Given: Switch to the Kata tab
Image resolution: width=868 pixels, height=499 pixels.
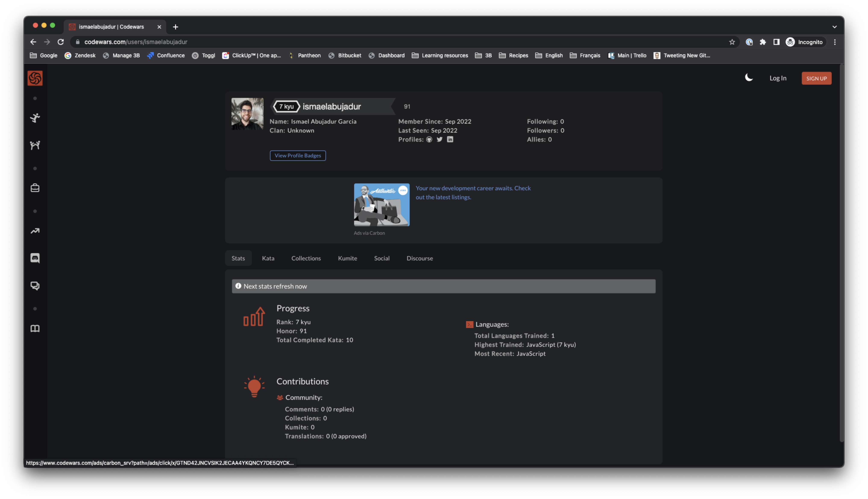Looking at the screenshot, I should [268, 258].
